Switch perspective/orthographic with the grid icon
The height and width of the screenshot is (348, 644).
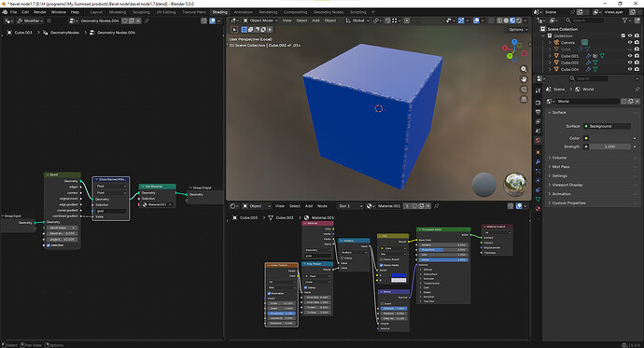[524, 99]
